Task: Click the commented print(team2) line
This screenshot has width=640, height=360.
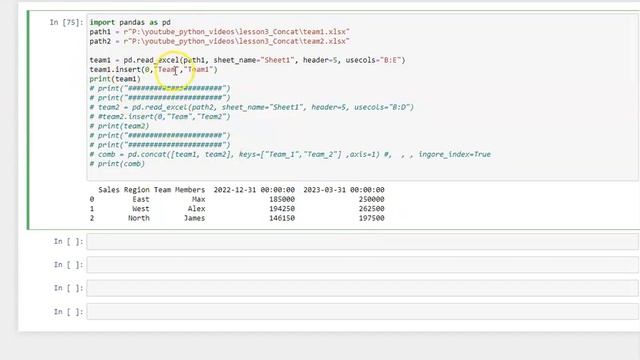Action: (120, 126)
